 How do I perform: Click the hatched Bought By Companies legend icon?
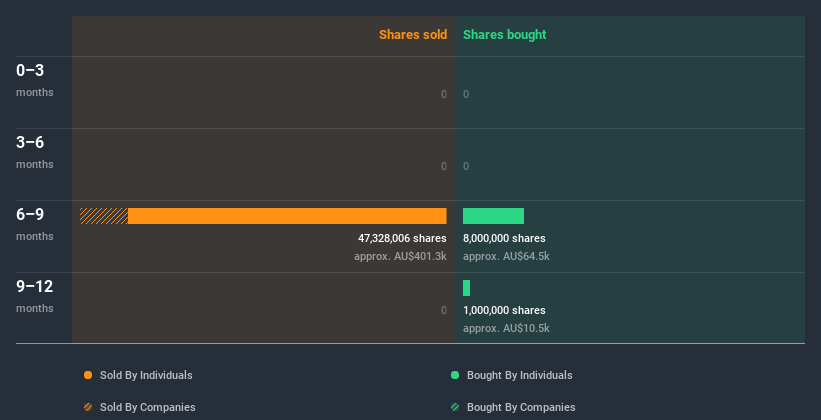pos(455,407)
